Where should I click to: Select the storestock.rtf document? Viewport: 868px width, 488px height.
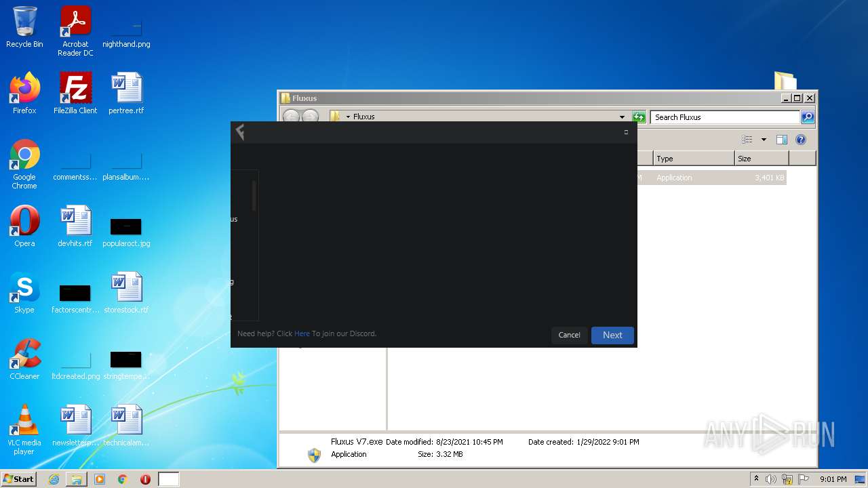[x=126, y=293]
